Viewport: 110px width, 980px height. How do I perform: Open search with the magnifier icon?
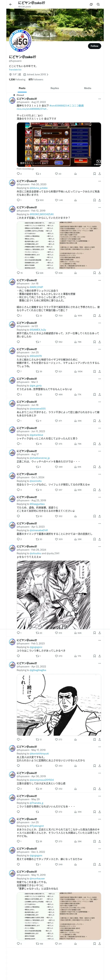[x=98, y=5]
